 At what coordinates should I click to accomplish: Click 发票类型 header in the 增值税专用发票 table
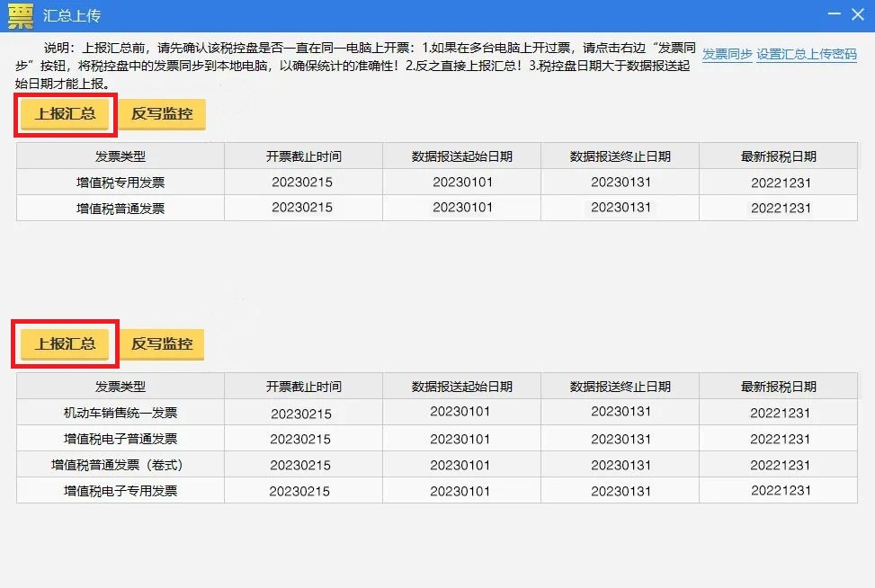121,156
